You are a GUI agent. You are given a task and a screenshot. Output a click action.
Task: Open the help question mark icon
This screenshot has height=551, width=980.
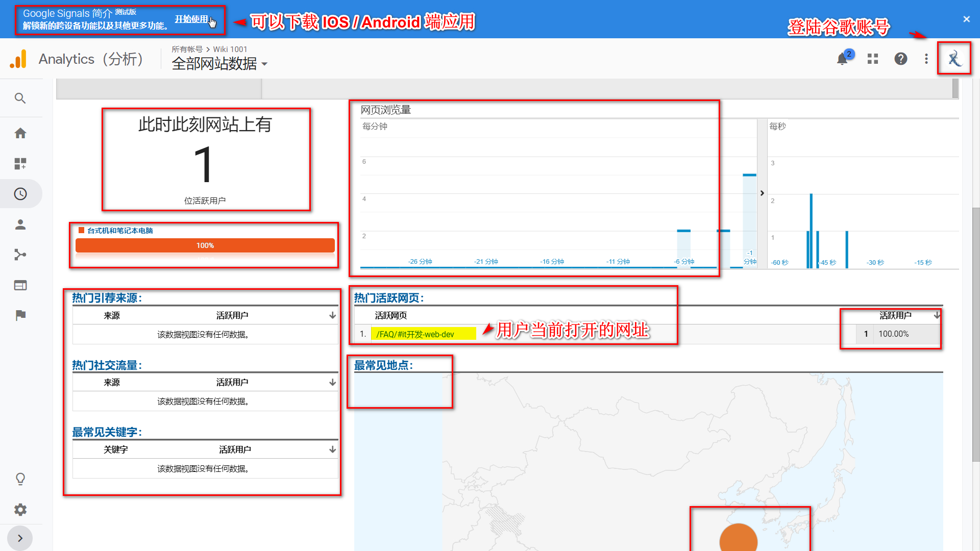901,59
